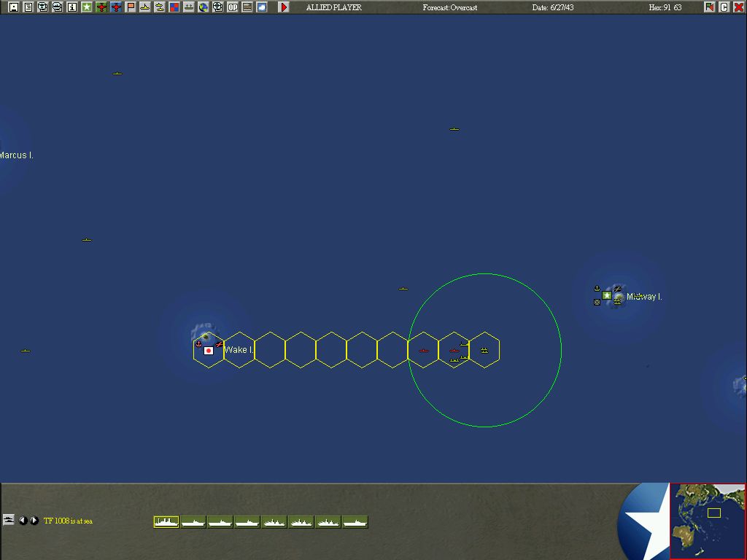Viewport: 747px width, 560px height.
Task: Click red airplane icon on blue background
Action: pyautogui.click(x=116, y=7)
